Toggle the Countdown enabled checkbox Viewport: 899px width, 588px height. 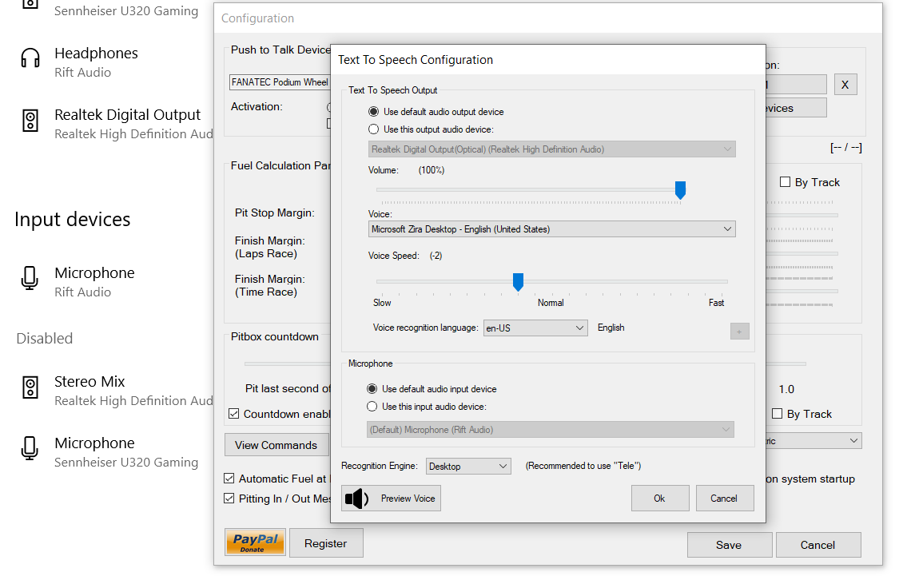(234, 413)
